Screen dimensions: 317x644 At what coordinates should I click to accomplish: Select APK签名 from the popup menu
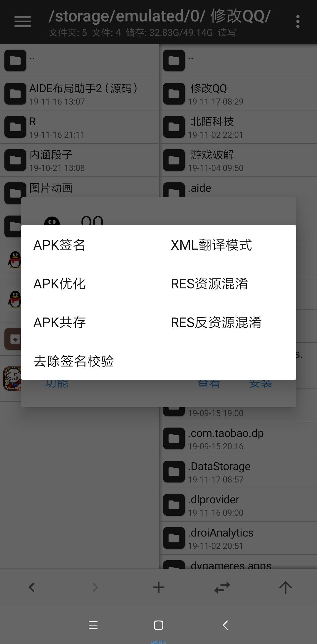59,245
